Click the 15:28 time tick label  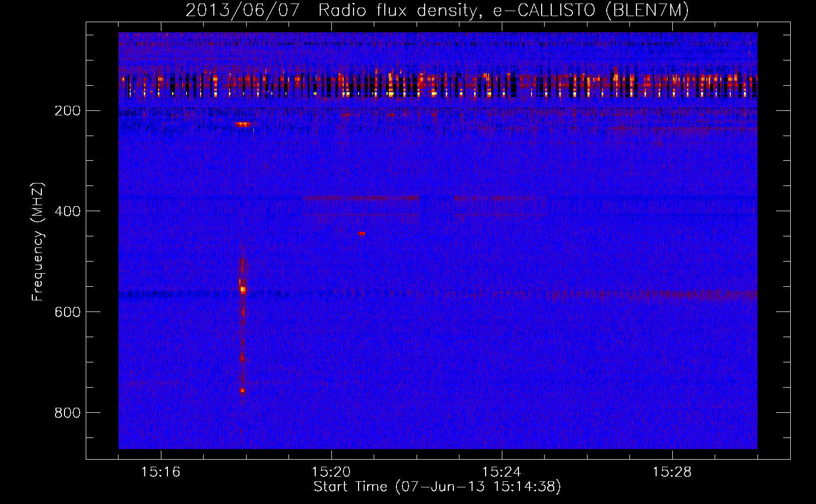pyautogui.click(x=672, y=472)
